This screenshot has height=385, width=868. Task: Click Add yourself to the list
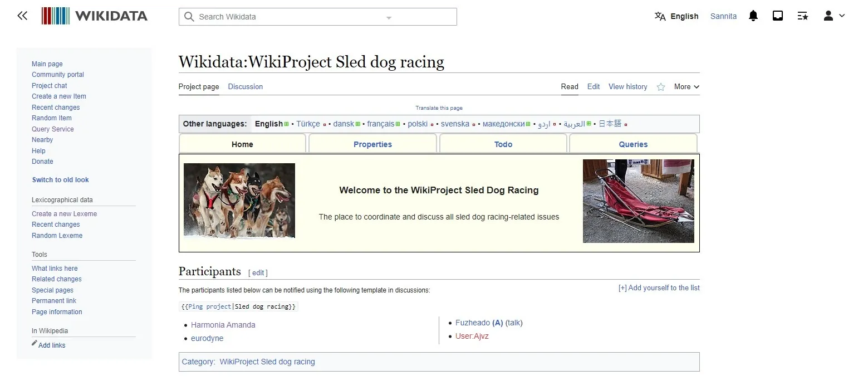click(x=659, y=288)
